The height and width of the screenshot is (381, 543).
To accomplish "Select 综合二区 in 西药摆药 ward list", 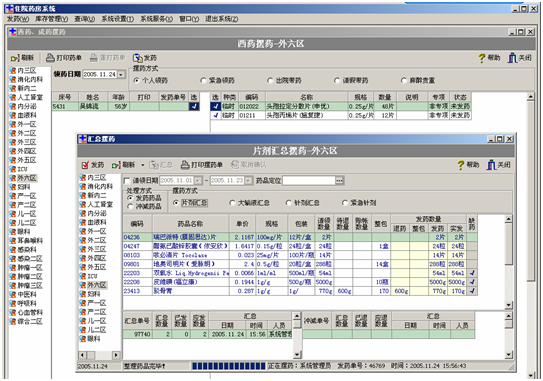I will pyautogui.click(x=26, y=321).
